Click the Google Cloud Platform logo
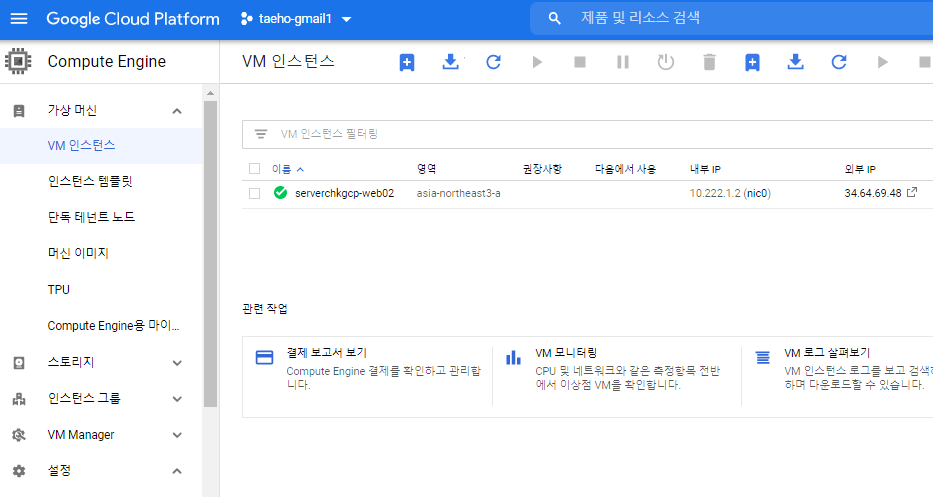Screen dimensions: 933x497 [133, 19]
